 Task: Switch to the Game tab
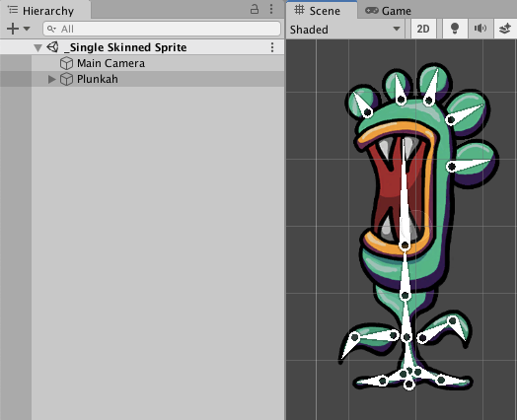[x=388, y=11]
